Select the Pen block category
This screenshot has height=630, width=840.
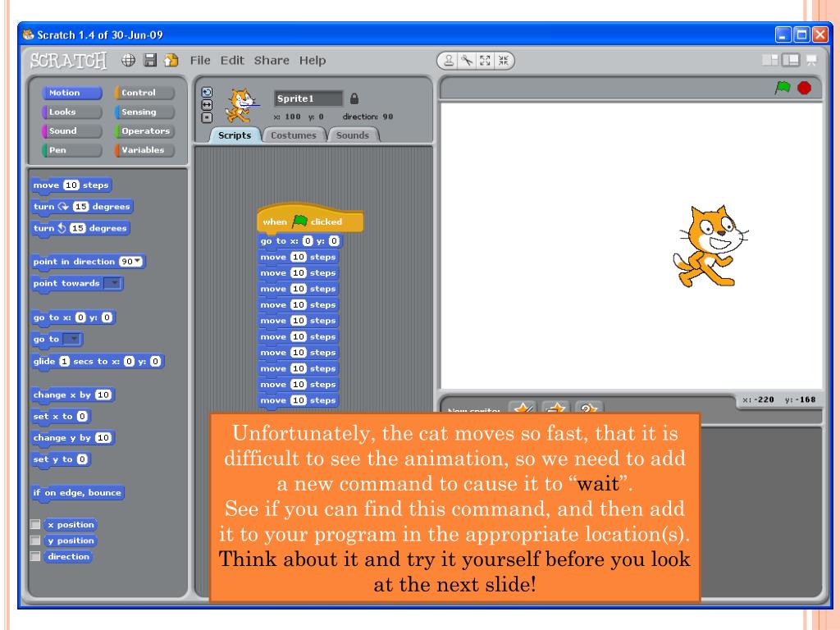72,150
